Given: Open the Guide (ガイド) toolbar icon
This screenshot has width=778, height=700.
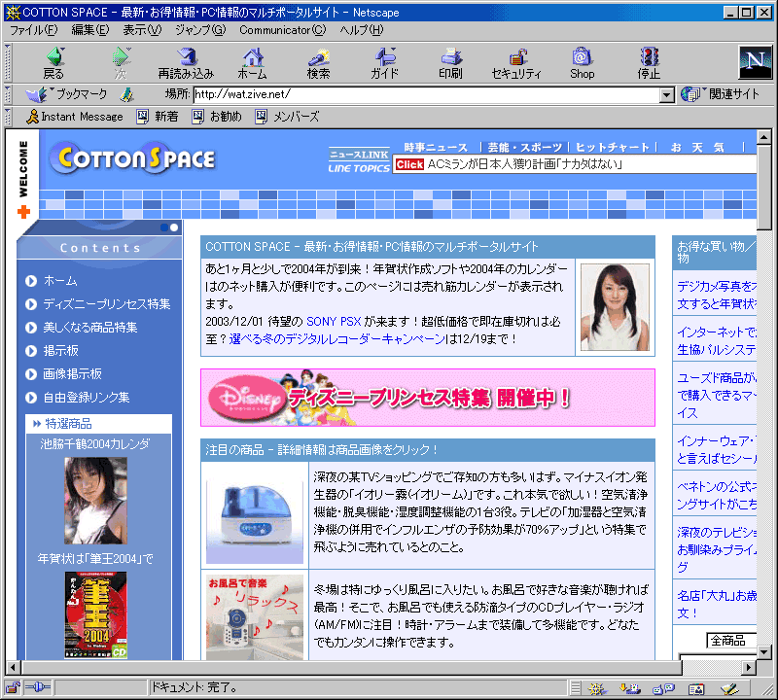Looking at the screenshot, I should [384, 63].
